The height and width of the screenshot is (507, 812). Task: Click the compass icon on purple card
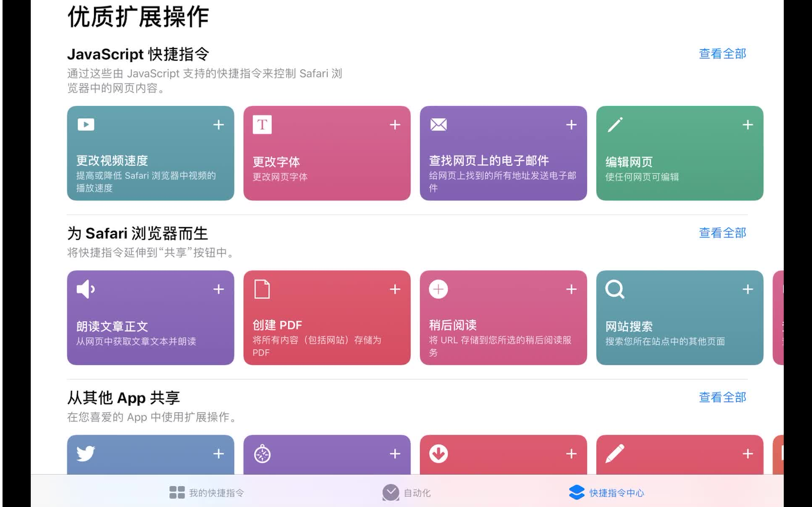(262, 453)
